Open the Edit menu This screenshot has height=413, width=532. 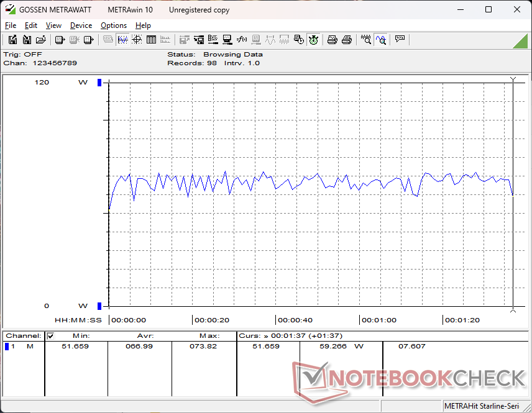click(x=31, y=25)
